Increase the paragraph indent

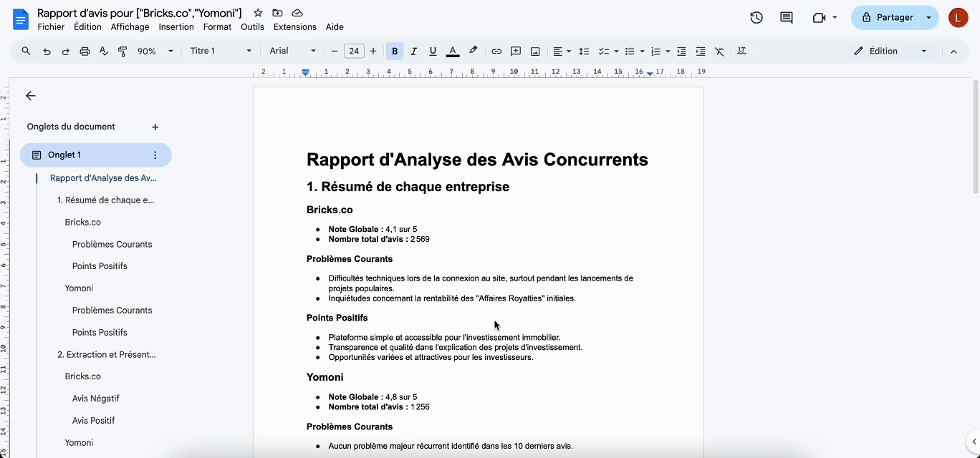tap(701, 51)
